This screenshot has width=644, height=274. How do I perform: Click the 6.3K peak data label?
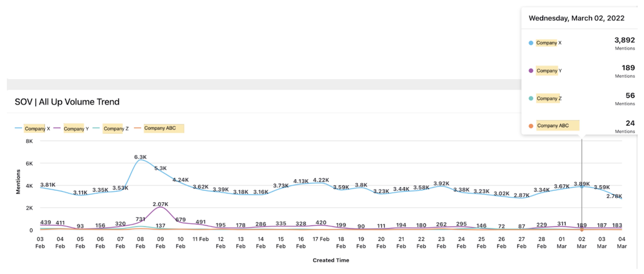[x=140, y=157]
